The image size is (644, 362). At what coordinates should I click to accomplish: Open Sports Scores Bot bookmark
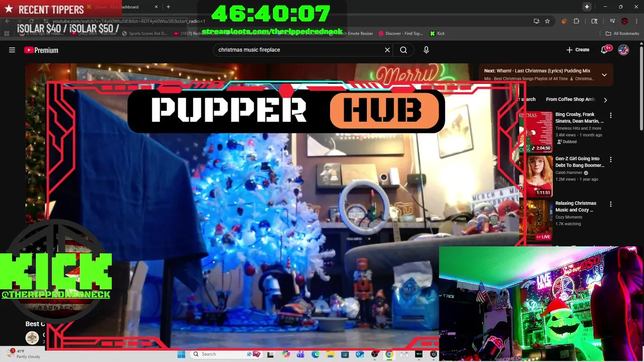point(144,34)
